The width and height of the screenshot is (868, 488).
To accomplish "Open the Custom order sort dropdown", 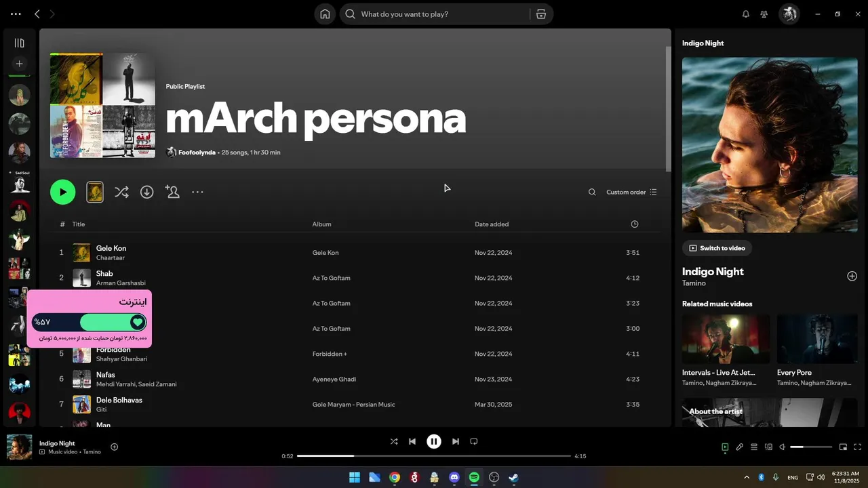I will click(631, 192).
